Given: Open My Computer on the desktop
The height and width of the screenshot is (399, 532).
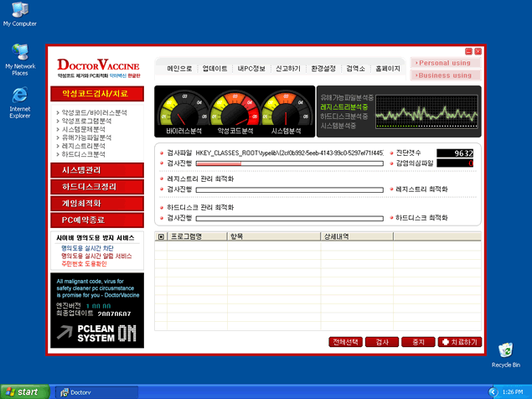Looking at the screenshot, I should 19,11.
